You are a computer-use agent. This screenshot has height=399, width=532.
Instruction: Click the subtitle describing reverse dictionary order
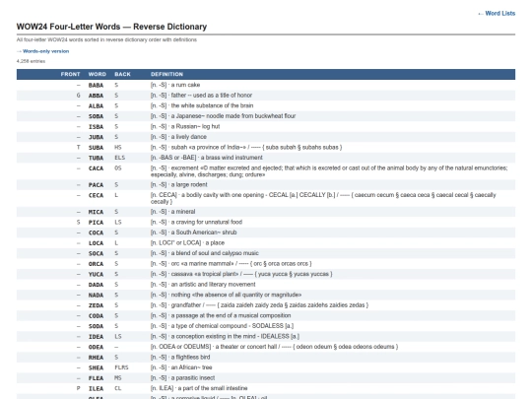coord(106,39)
